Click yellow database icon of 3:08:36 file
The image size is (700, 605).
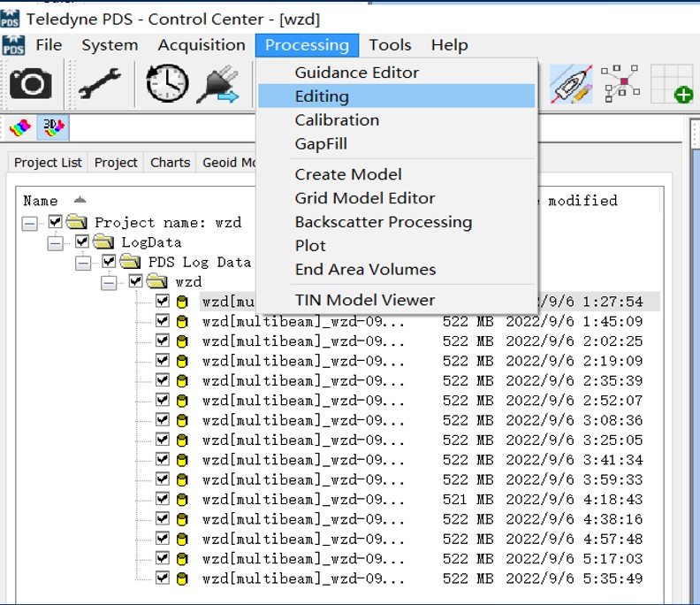click(182, 420)
